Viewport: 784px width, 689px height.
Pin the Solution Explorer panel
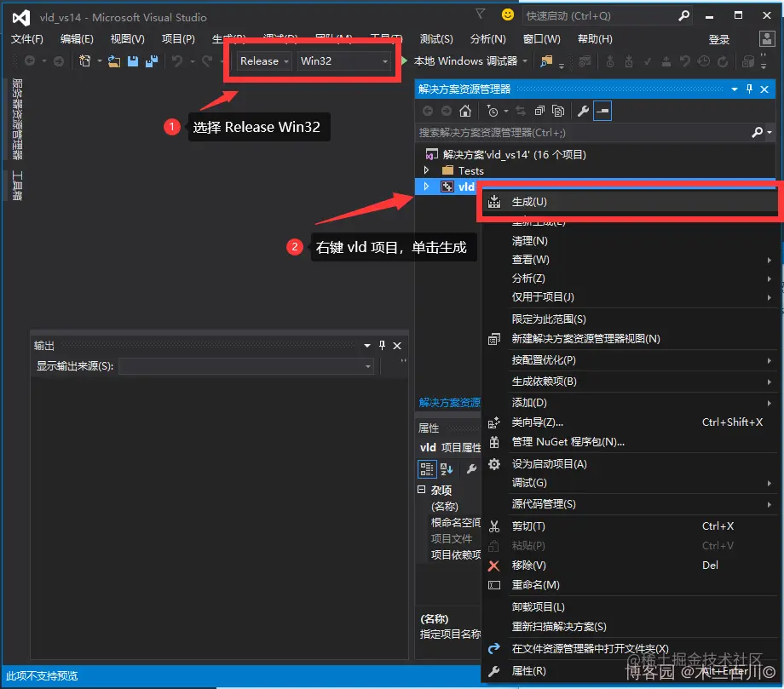tap(749, 89)
